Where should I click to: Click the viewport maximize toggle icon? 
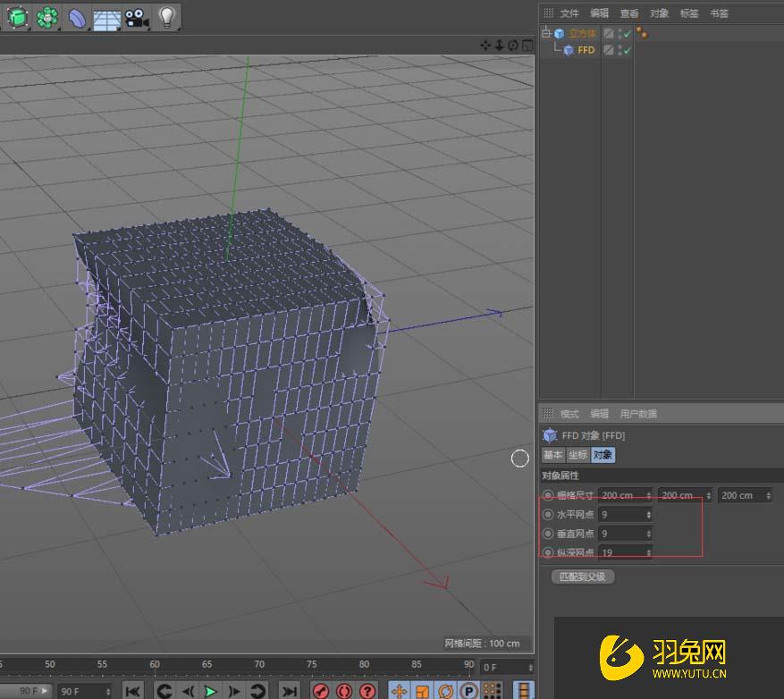pyautogui.click(x=527, y=45)
